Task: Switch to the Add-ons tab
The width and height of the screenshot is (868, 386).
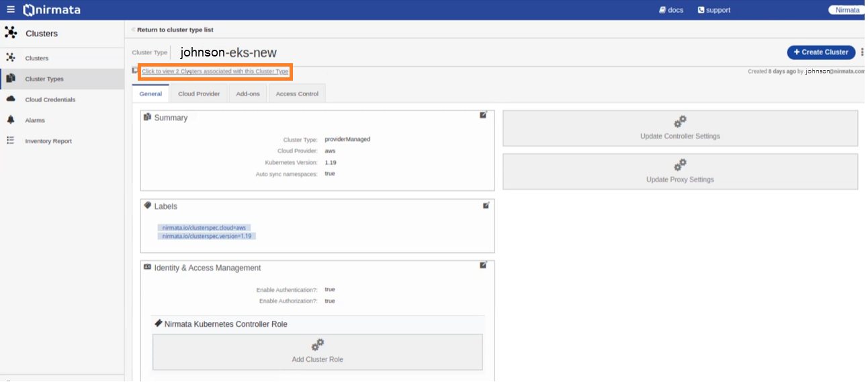Action: tap(248, 93)
